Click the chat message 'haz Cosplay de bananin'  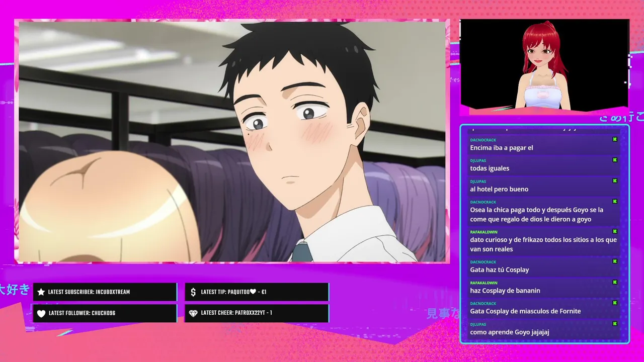505,291
